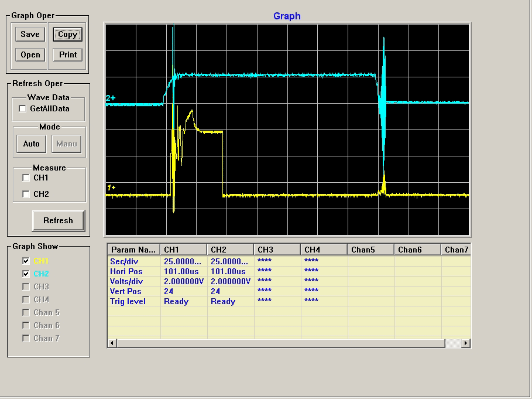Click the Param Na... column header

133,250
